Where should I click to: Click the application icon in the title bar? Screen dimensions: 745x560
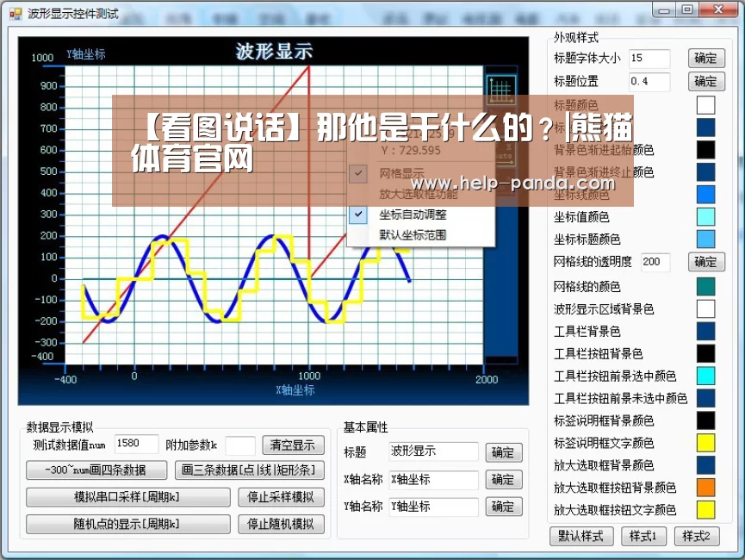click(16, 13)
